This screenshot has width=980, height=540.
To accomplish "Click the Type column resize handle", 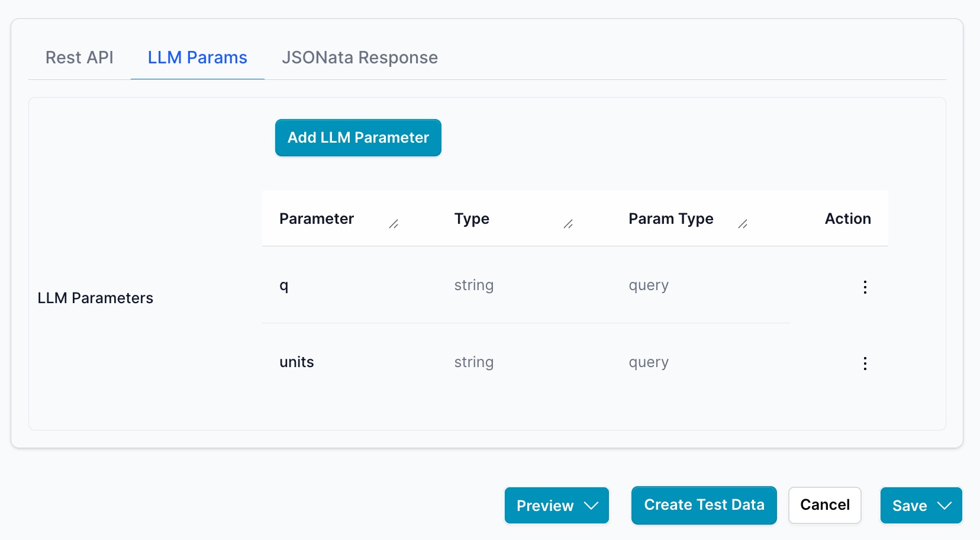I will point(568,224).
